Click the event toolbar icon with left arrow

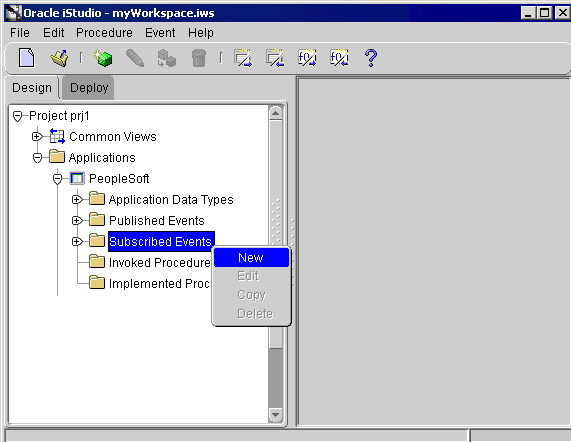[275, 58]
